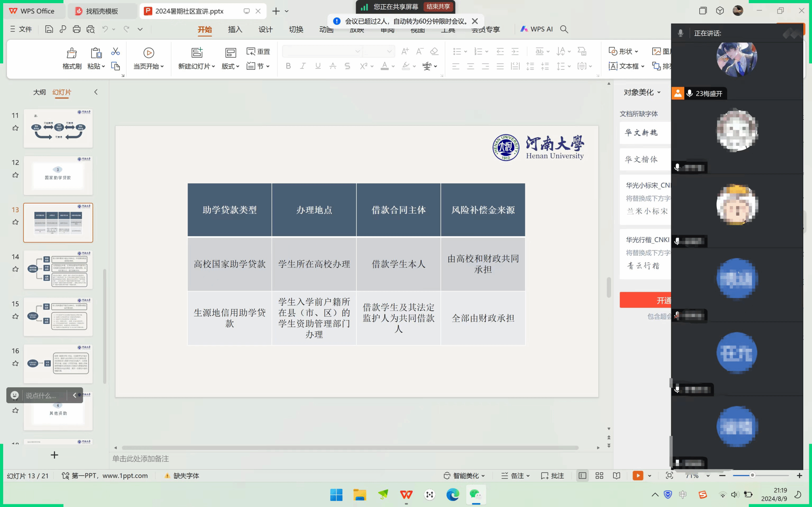
Task: Star slide 13 in thumbnail panel
Action: coord(15,222)
